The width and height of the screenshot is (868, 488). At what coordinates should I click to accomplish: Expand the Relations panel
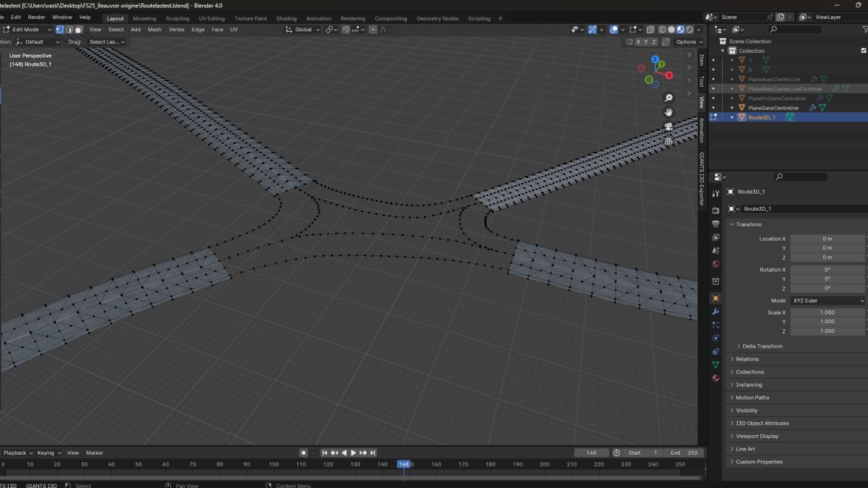(747, 359)
